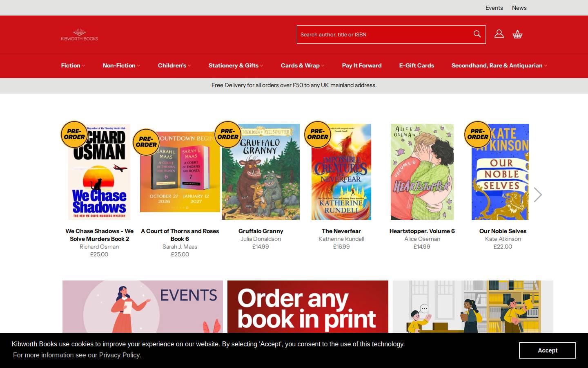This screenshot has width=588, height=368.
Task: Click author name Richard Osman
Action: (x=99, y=247)
